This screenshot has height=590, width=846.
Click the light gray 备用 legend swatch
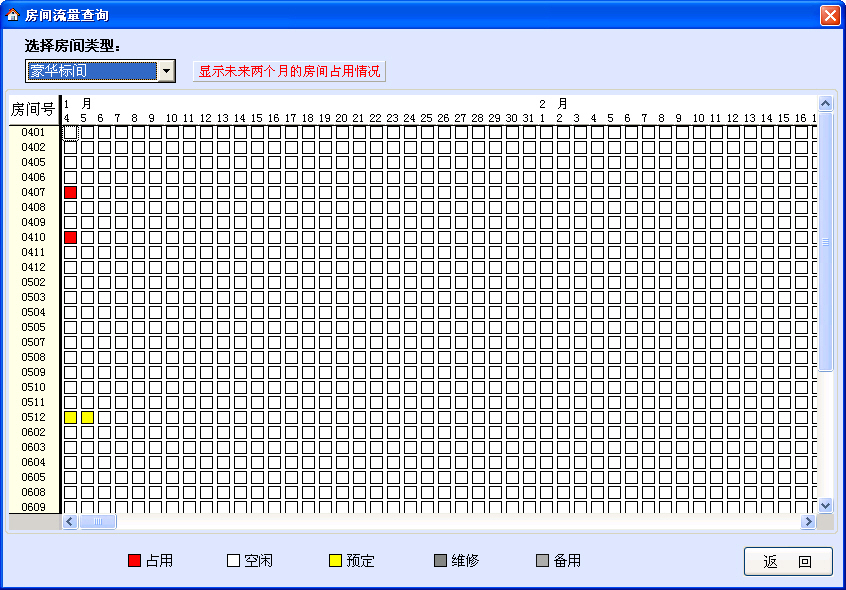click(x=542, y=561)
